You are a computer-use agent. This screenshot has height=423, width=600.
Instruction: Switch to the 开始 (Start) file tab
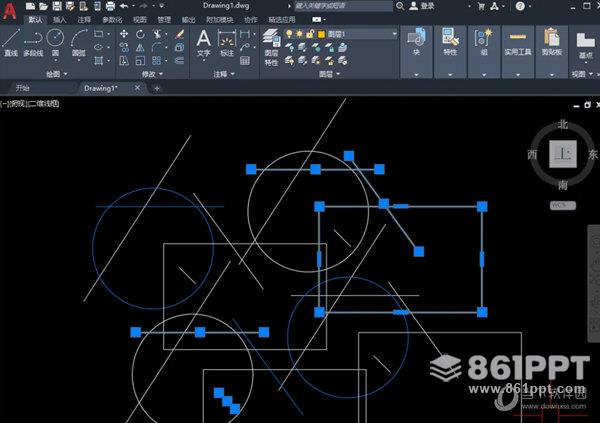[22, 88]
